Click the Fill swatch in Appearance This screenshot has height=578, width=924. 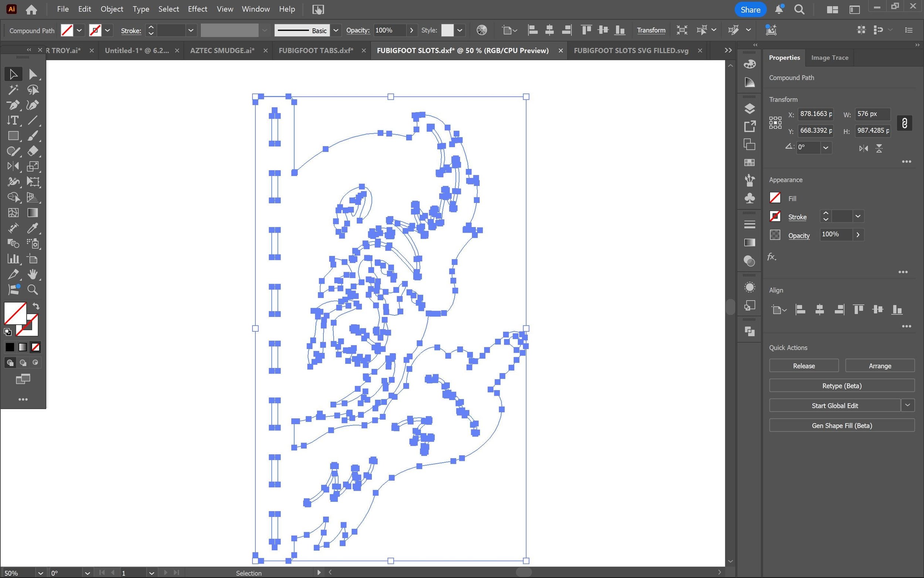click(x=775, y=198)
